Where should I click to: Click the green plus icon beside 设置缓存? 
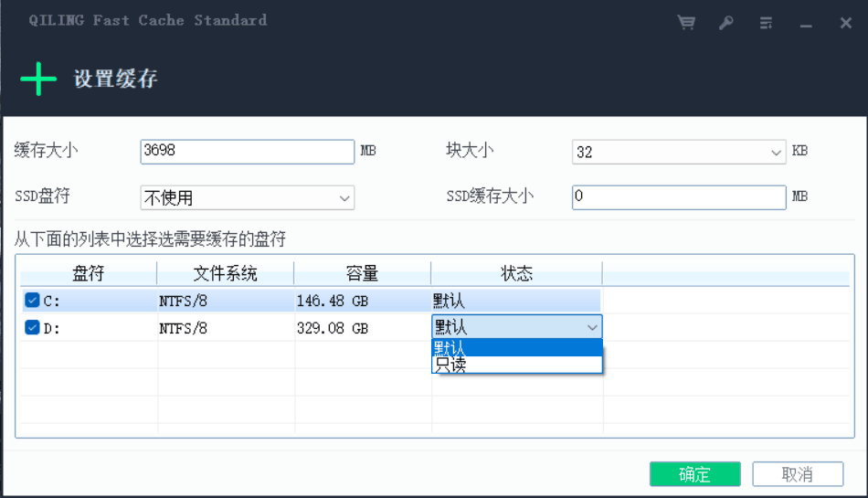pos(38,79)
